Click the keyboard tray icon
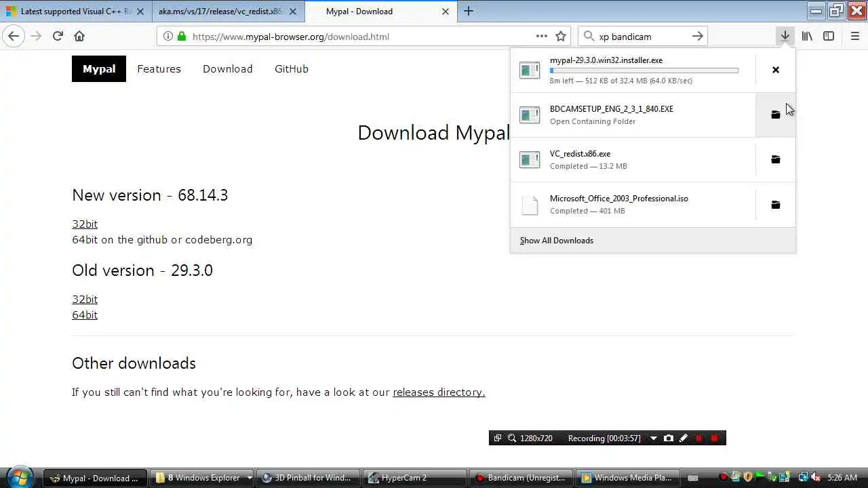The width and height of the screenshot is (868, 488). pos(693,478)
